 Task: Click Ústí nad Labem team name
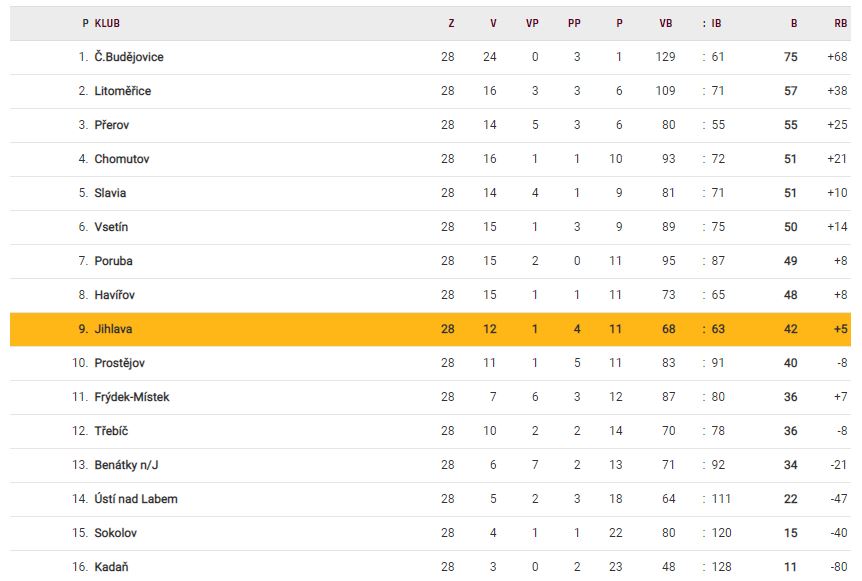click(136, 499)
